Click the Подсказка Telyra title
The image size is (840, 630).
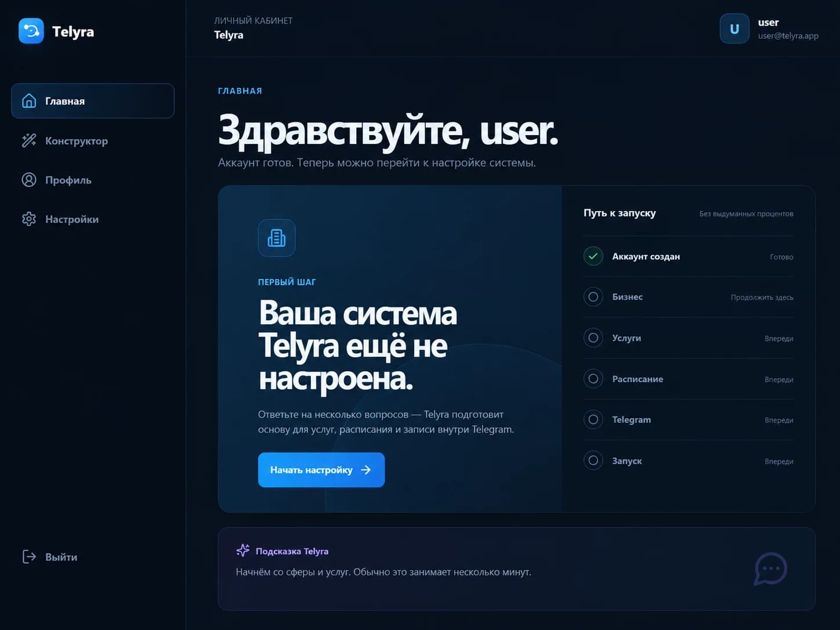click(x=292, y=551)
